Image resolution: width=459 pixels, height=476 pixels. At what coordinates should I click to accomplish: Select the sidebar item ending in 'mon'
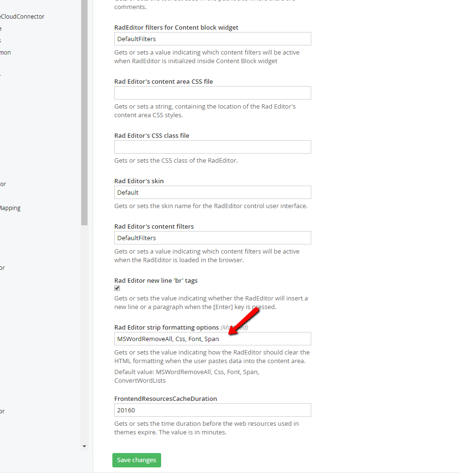tap(5, 53)
